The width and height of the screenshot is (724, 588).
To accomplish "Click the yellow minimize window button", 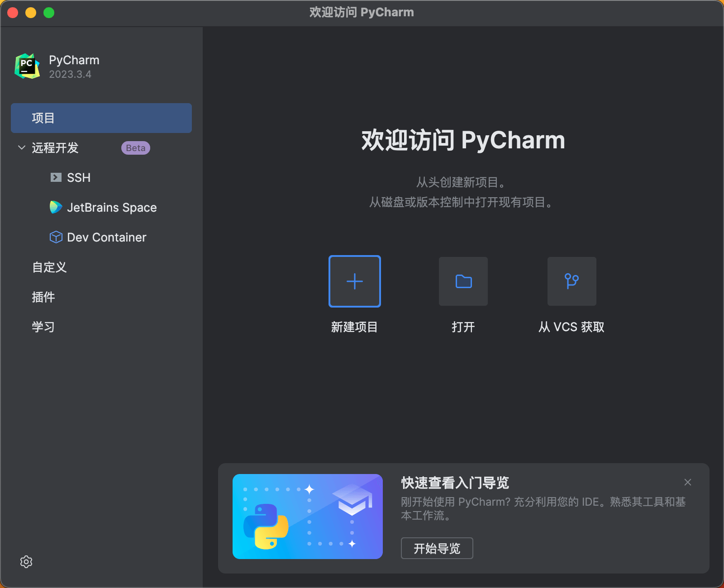I will (31, 13).
